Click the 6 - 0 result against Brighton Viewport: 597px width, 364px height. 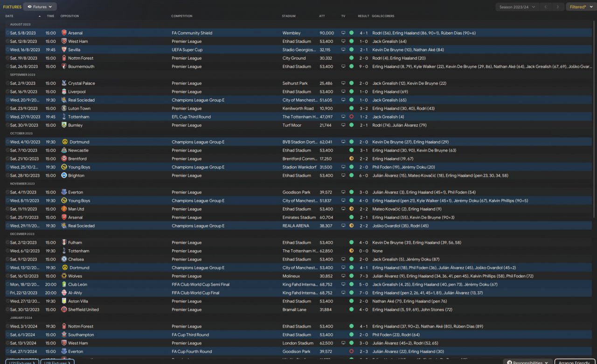coord(363,176)
